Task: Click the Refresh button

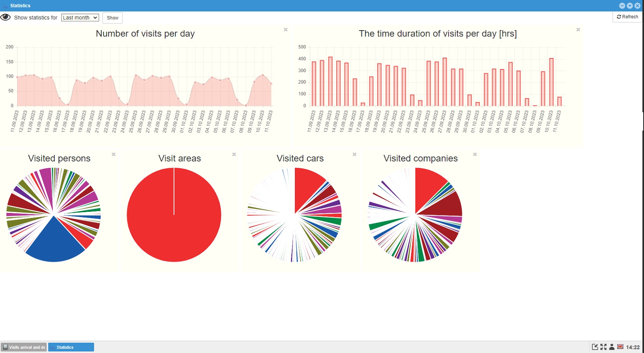Action: (628, 17)
